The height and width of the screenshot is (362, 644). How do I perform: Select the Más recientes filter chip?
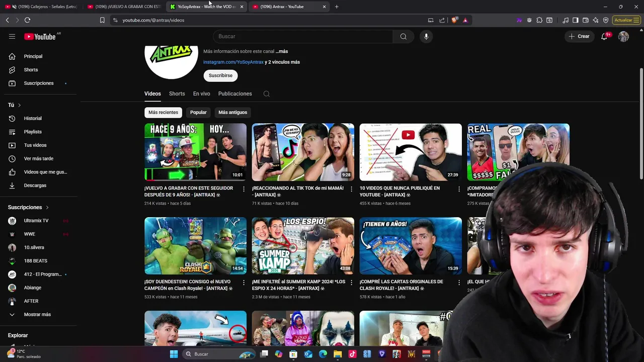tap(163, 112)
